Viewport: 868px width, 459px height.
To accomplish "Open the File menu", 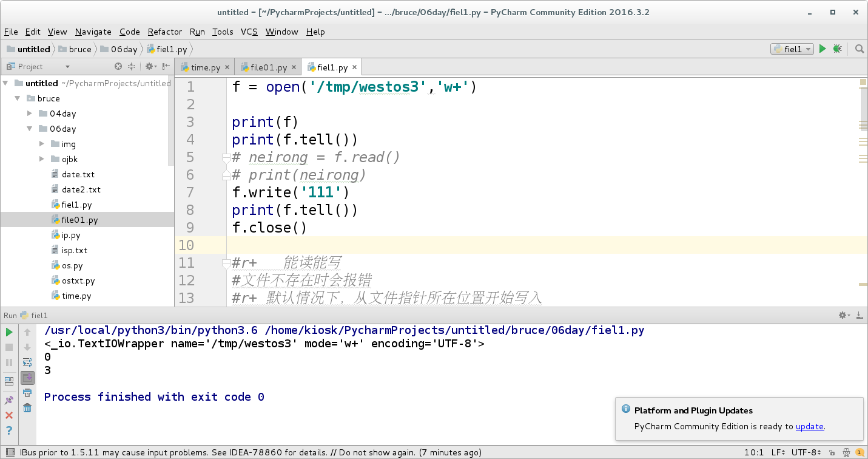I will pyautogui.click(x=11, y=32).
